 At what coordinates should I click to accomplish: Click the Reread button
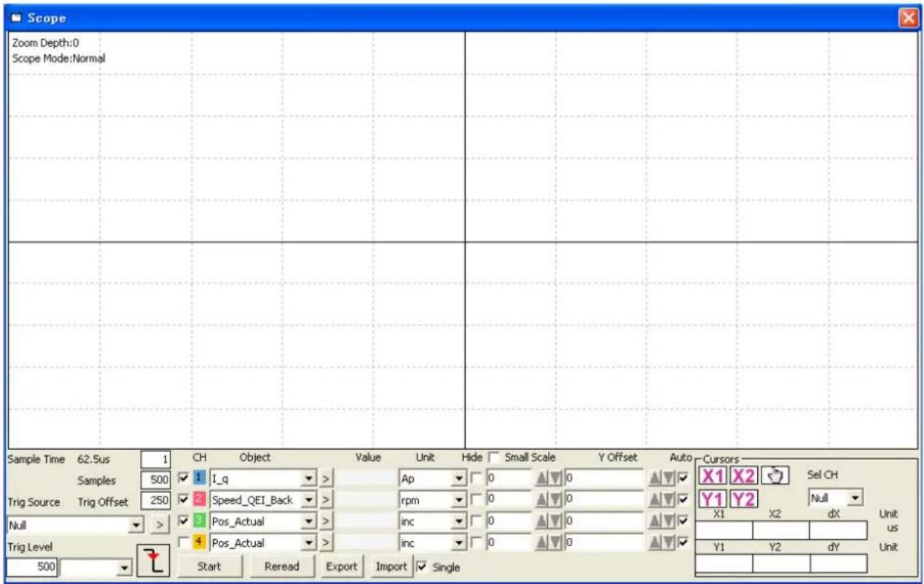coord(281,567)
